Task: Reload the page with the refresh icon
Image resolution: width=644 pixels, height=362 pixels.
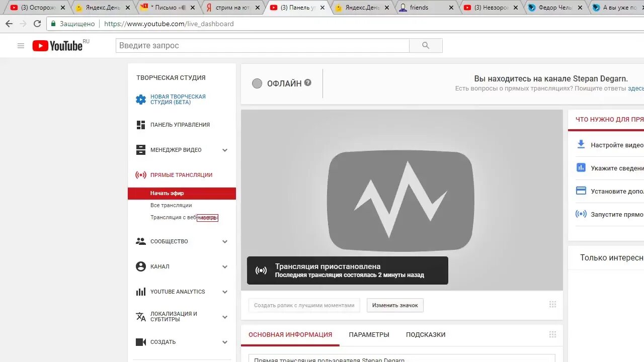Action: pos(37,24)
